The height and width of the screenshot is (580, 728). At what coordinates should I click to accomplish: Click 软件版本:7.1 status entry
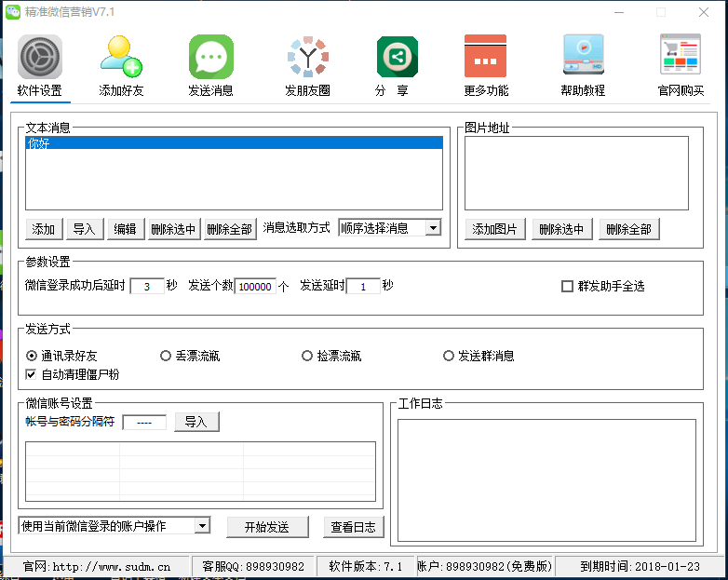(x=366, y=567)
